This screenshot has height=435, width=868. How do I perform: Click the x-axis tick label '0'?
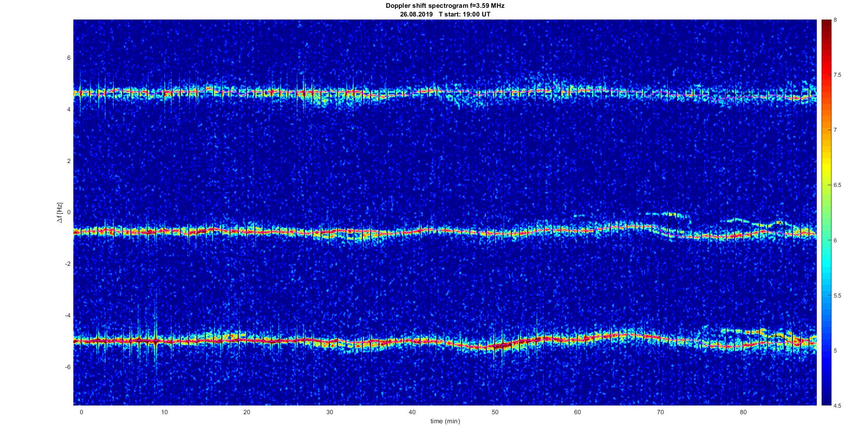81,412
